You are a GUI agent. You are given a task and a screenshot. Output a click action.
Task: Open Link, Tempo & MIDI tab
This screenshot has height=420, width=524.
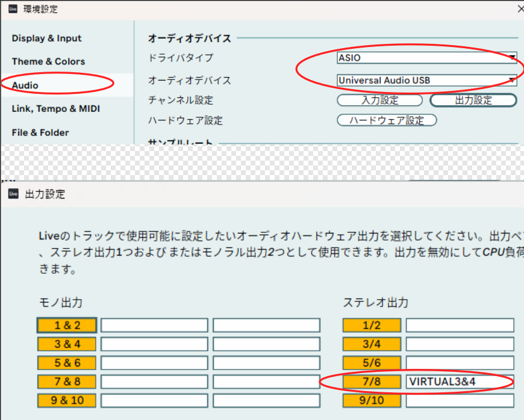pyautogui.click(x=56, y=109)
